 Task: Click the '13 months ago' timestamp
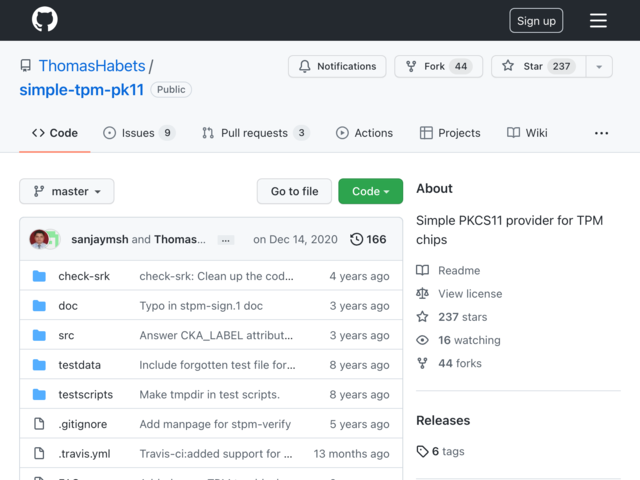tap(351, 454)
